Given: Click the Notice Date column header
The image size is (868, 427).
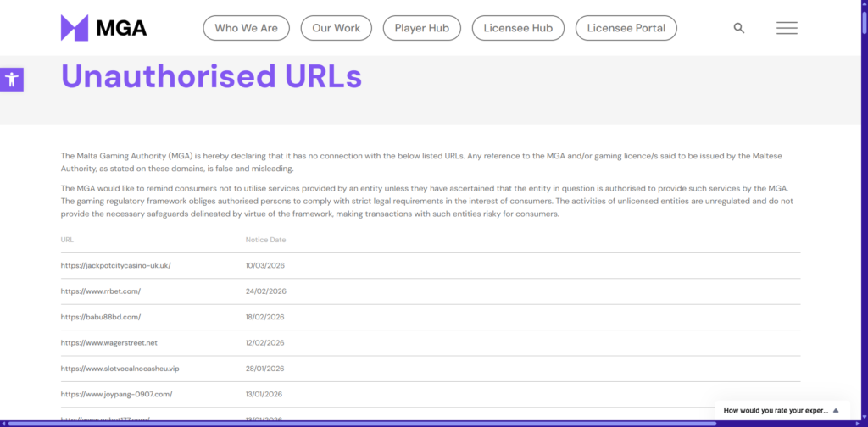Looking at the screenshot, I should coord(265,240).
